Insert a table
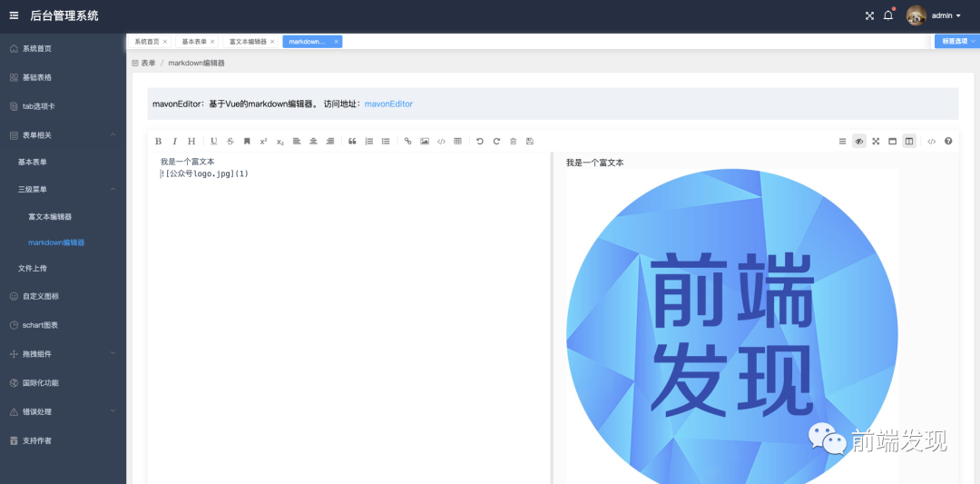The width and height of the screenshot is (980, 484). [457, 142]
